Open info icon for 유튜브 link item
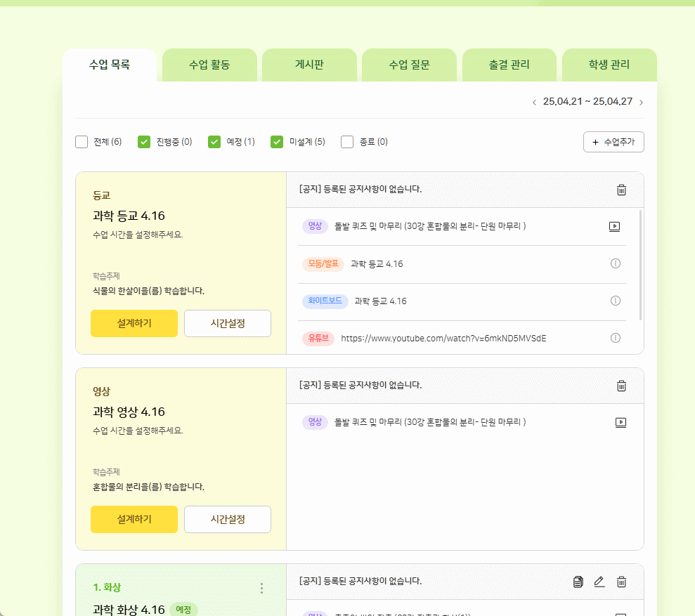The image size is (695, 616). click(616, 338)
